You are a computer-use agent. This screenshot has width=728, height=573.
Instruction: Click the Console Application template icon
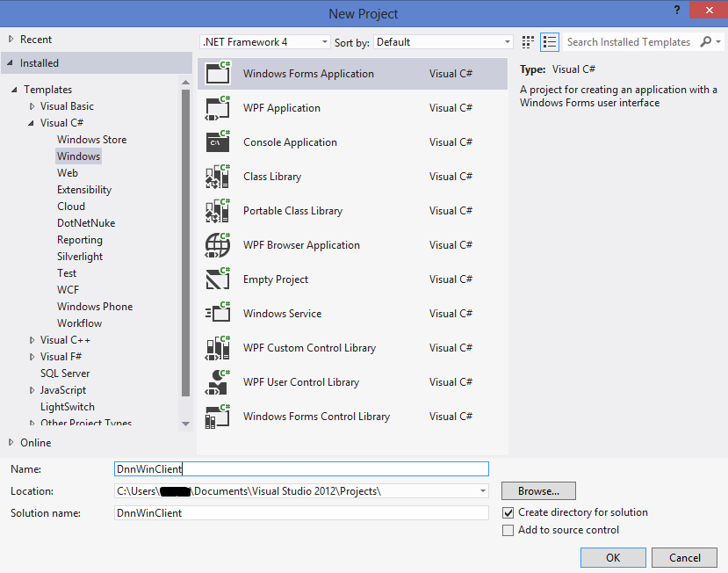click(218, 142)
